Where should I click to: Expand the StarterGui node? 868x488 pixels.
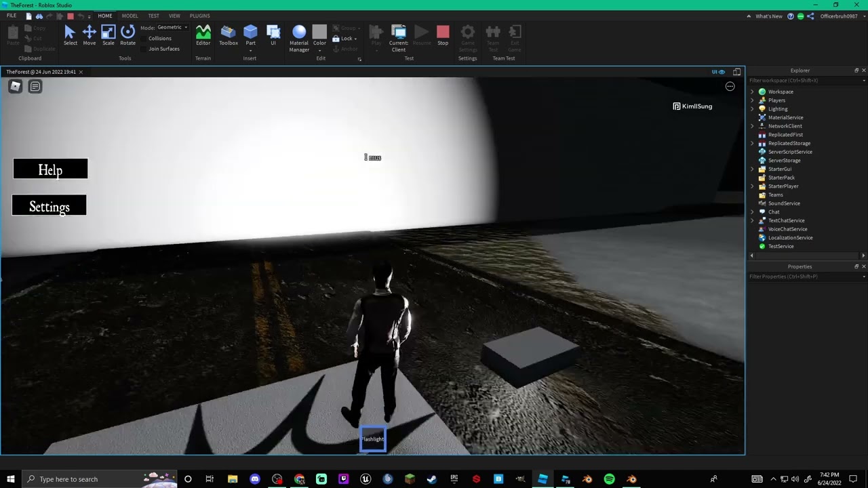click(752, 169)
